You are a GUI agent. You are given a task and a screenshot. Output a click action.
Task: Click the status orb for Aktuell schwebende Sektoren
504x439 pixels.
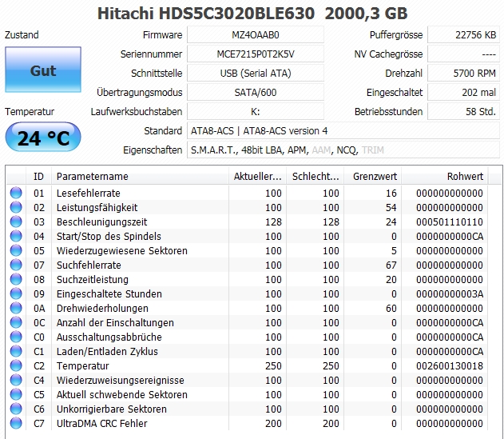(x=16, y=394)
